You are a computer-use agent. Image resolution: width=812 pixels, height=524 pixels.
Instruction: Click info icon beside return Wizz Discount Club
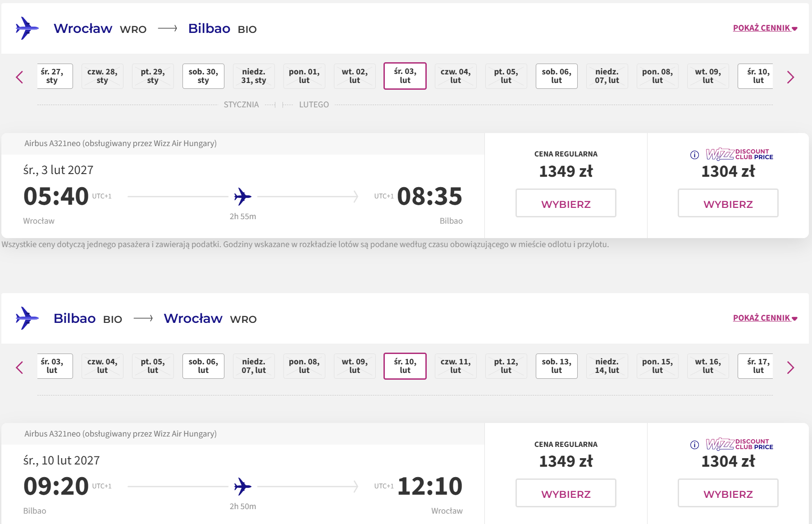coord(694,445)
